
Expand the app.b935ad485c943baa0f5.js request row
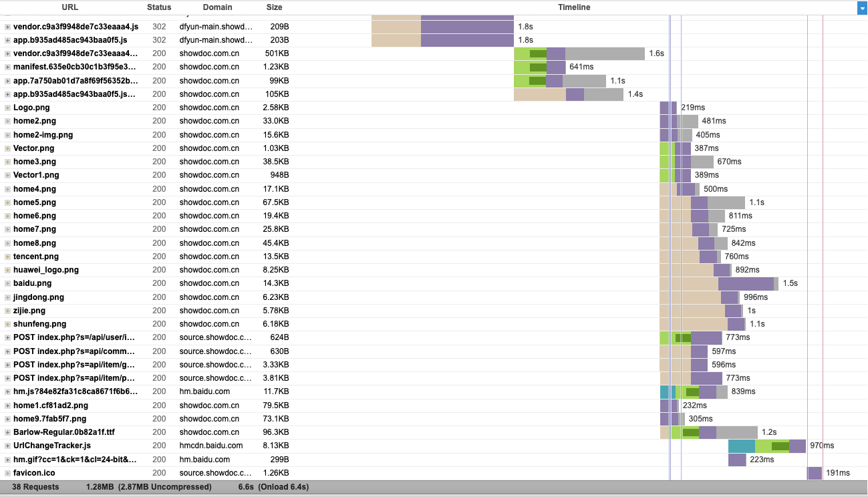(6, 40)
